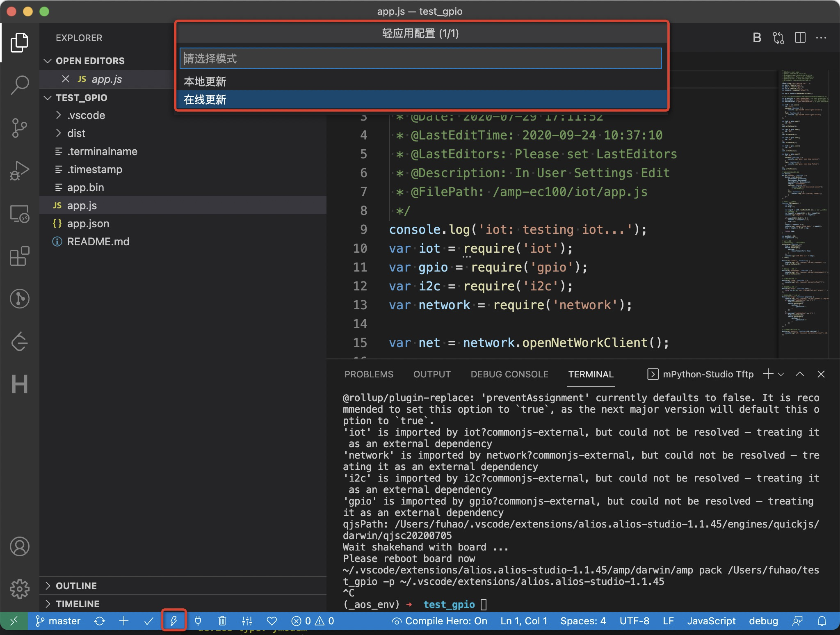Open the Search view icon
This screenshot has height=635, width=840.
(19, 85)
